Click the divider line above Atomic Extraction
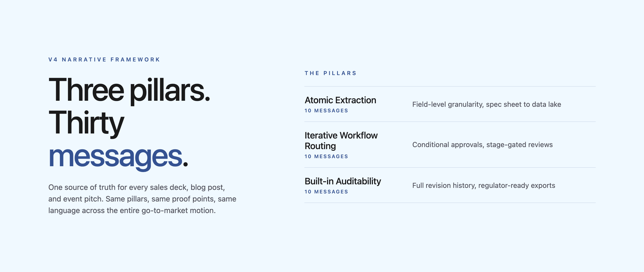 450,86
